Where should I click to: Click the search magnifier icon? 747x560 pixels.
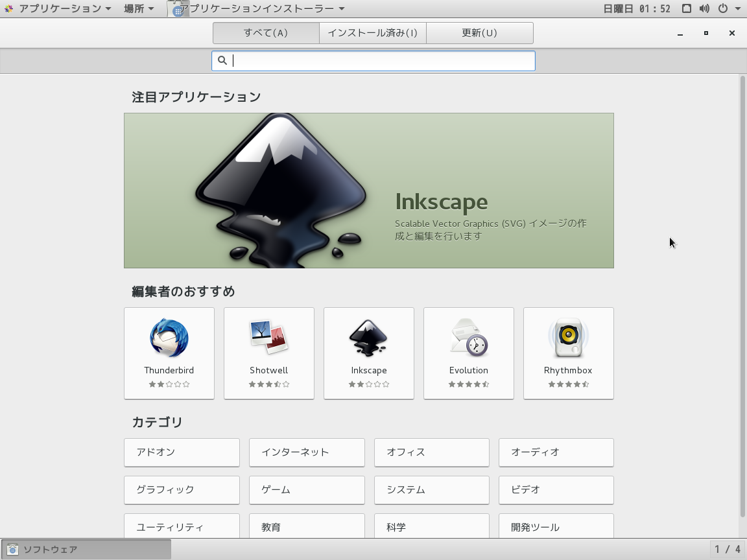[222, 60]
